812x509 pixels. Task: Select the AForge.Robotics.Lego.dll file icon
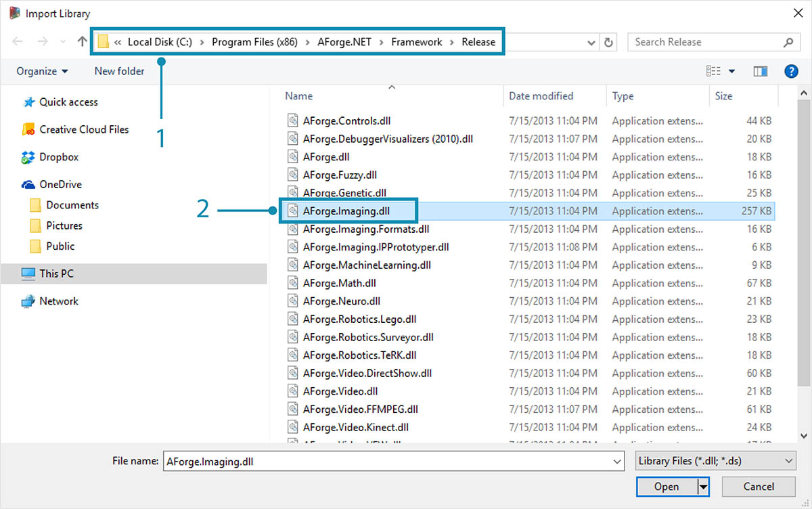tap(293, 319)
